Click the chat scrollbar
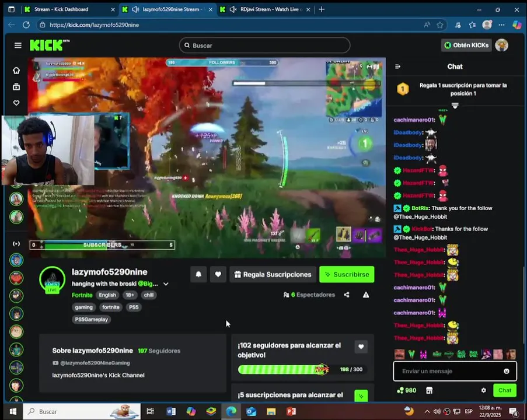The image size is (527, 420). (523, 305)
